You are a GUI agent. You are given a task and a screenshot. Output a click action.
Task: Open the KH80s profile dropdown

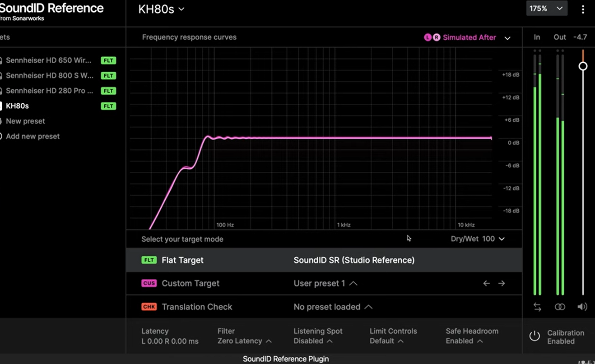(161, 9)
